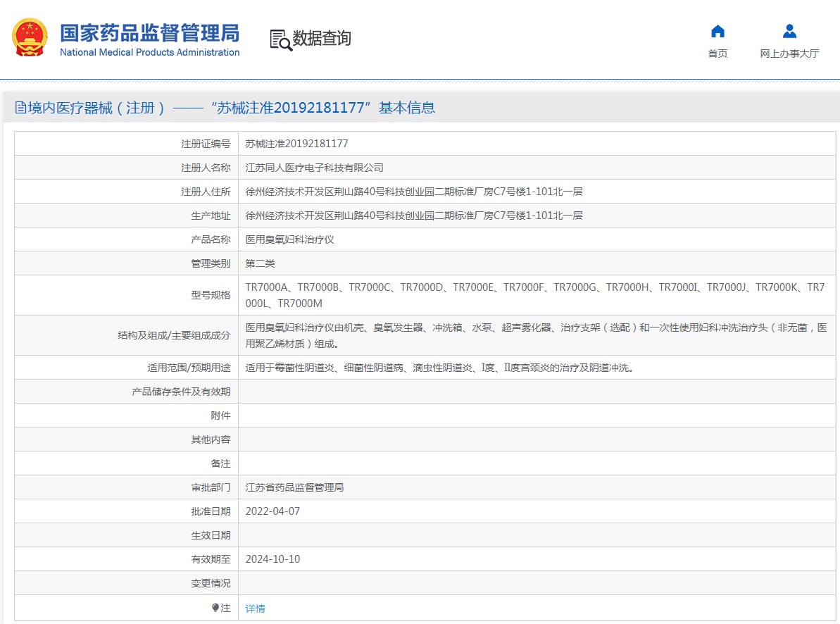The height and width of the screenshot is (624, 840).
Task: Click the 生产地址 address value
Action: coord(414,216)
